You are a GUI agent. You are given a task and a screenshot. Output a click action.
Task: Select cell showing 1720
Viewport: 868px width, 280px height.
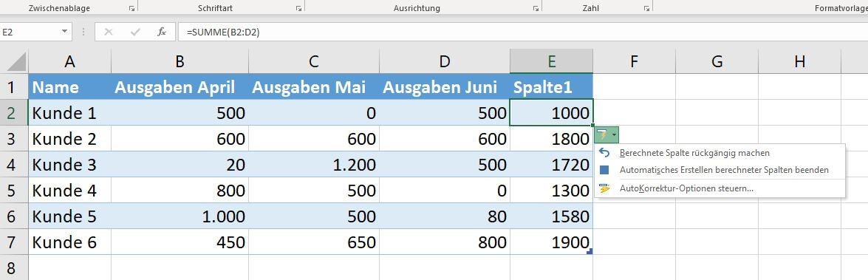click(551, 164)
